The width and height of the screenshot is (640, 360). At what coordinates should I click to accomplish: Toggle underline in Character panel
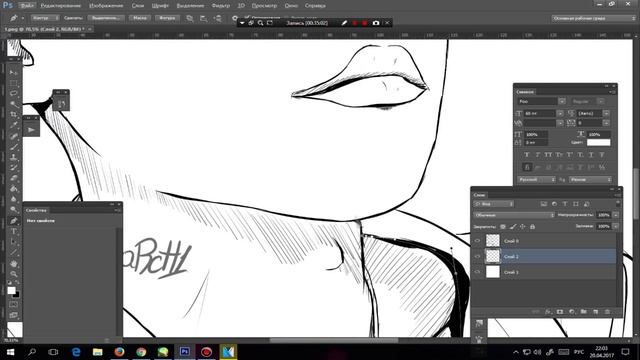[x=591, y=155]
